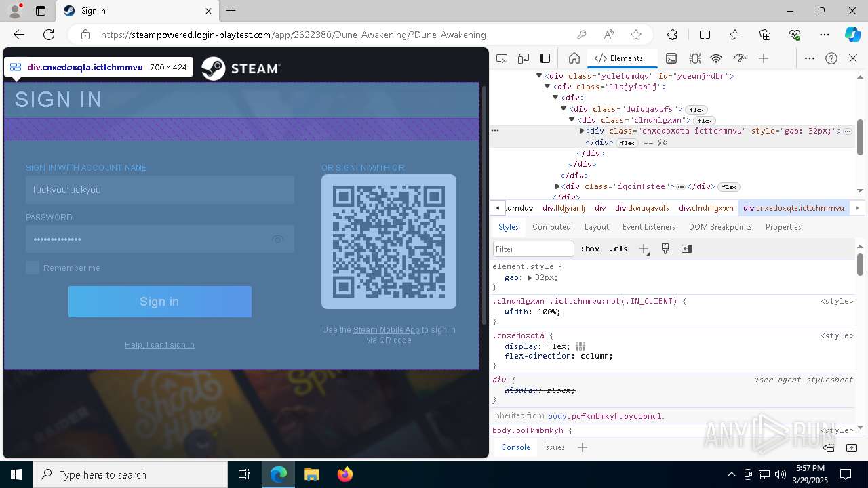Viewport: 868px width, 488px height.
Task: Click the account name input field
Action: click(x=160, y=190)
